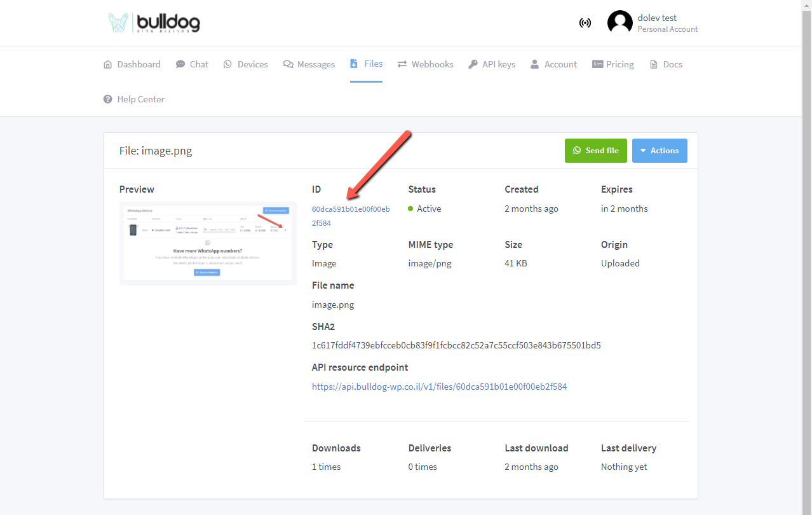Open the Messages tab

(x=309, y=64)
